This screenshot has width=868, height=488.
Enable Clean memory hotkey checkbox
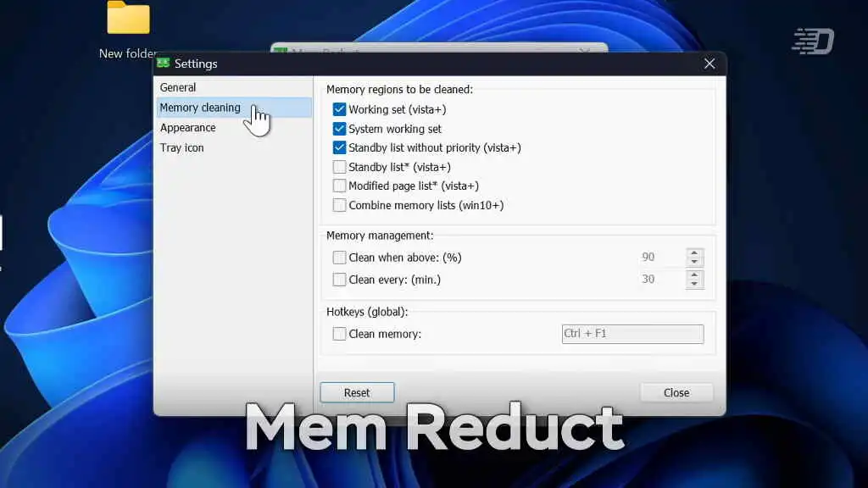(x=339, y=334)
